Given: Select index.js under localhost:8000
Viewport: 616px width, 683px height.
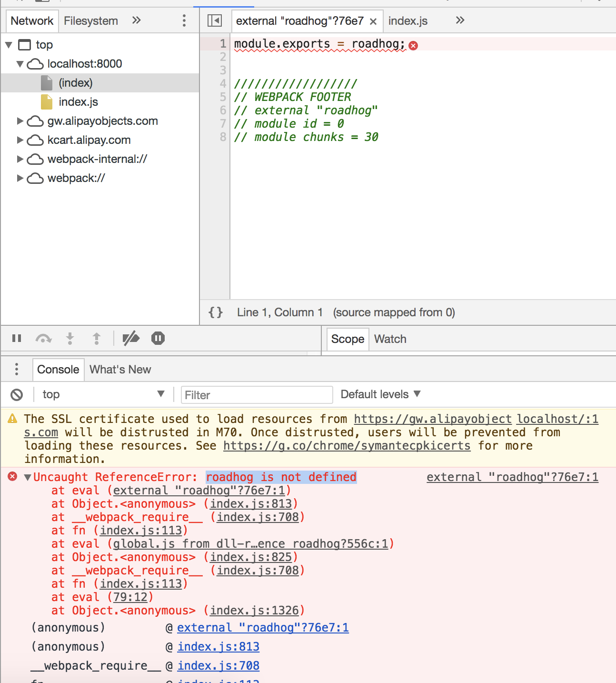Looking at the screenshot, I should click(x=78, y=101).
